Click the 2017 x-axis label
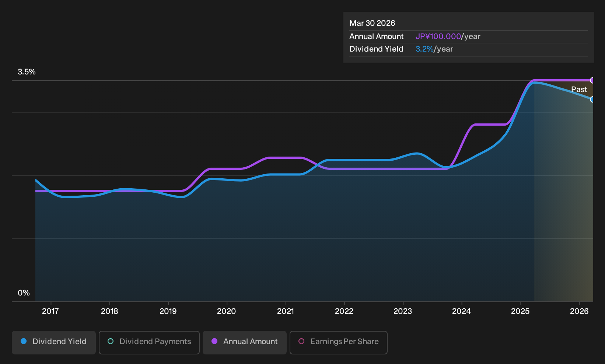Screen dimensions: 605x364 click(x=50, y=311)
